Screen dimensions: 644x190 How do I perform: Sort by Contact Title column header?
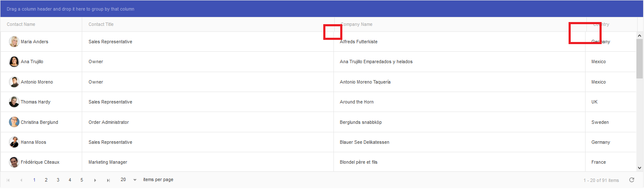[101, 24]
